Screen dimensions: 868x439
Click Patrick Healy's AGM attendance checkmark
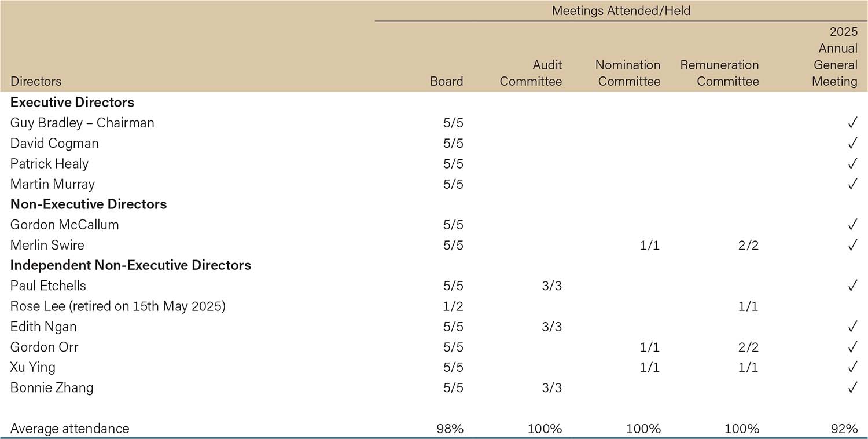coord(852,164)
